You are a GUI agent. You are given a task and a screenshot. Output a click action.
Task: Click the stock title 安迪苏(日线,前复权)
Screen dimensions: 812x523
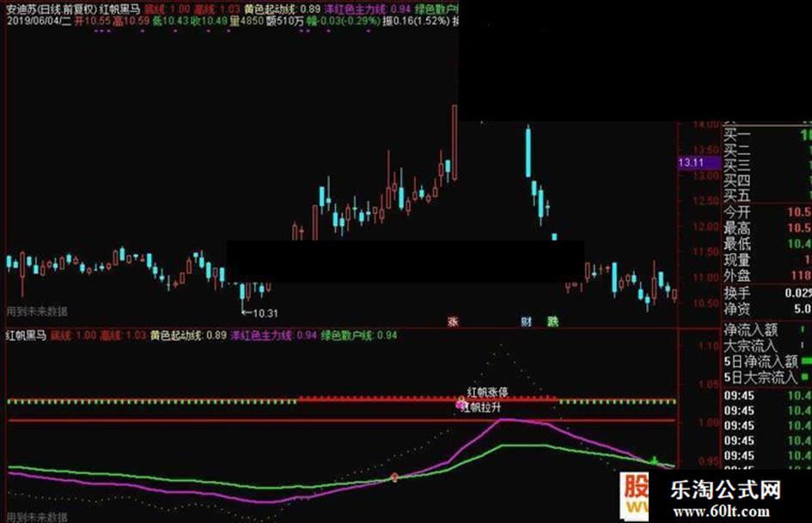(52, 9)
